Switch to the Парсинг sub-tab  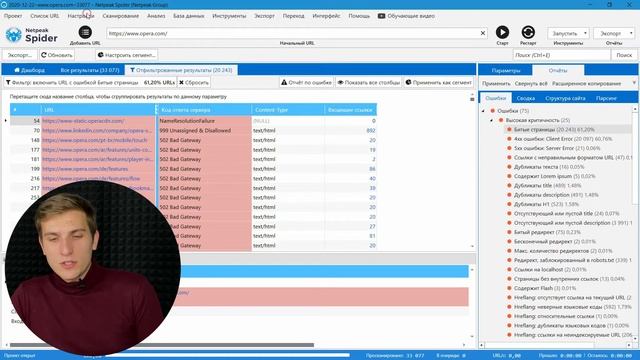pyautogui.click(x=606, y=98)
